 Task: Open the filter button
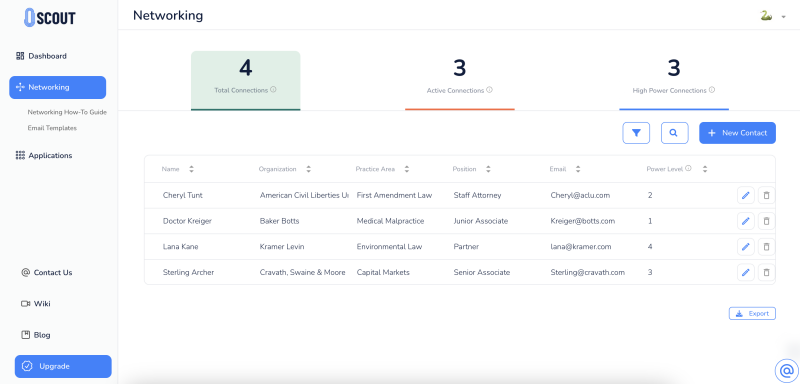tap(636, 133)
